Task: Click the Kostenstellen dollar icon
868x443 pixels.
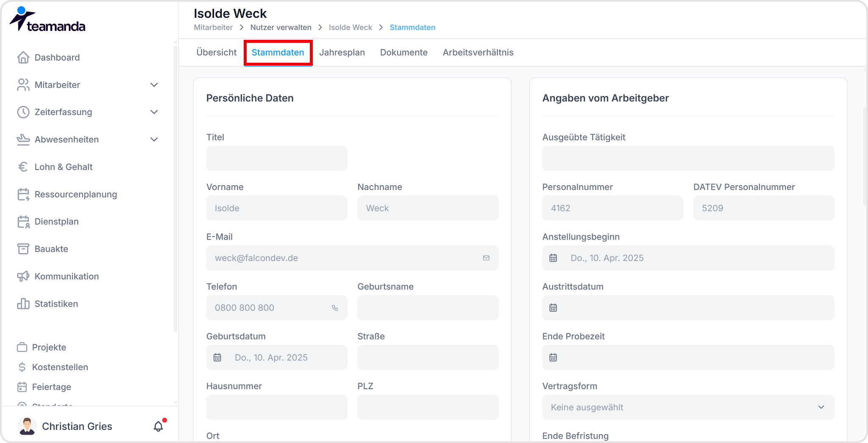Action: 22,367
